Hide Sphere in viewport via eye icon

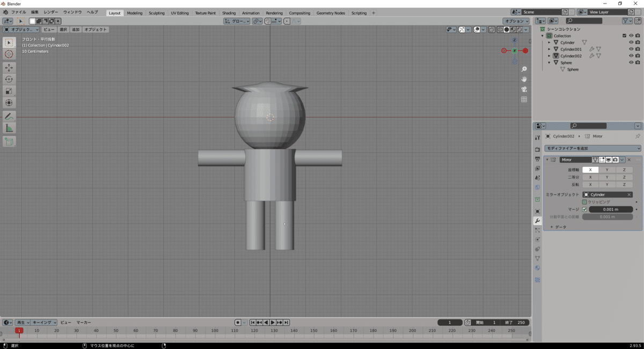[x=631, y=63]
